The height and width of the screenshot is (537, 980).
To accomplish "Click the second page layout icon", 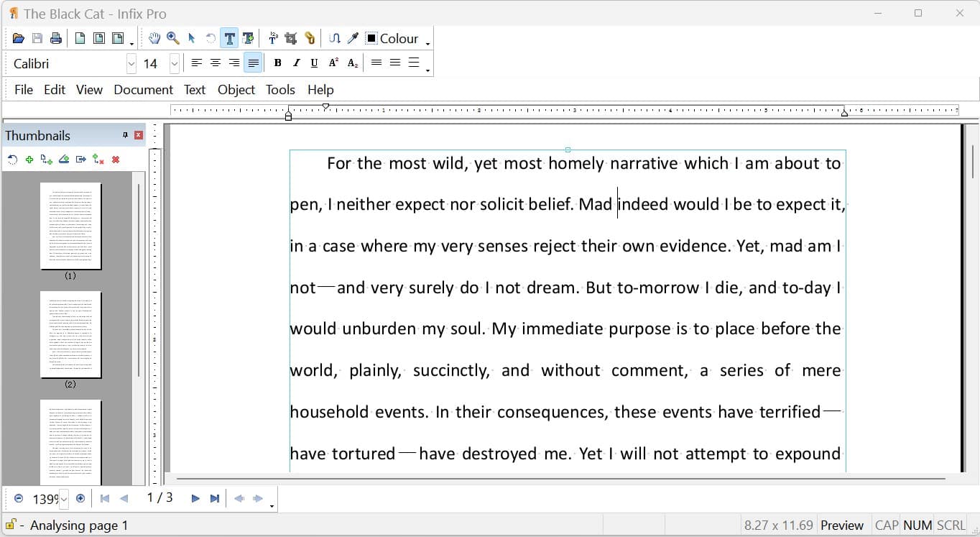I will (x=99, y=39).
